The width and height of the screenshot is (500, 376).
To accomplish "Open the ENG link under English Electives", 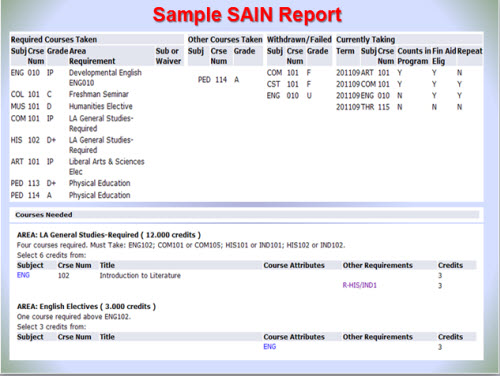I will pos(270,347).
